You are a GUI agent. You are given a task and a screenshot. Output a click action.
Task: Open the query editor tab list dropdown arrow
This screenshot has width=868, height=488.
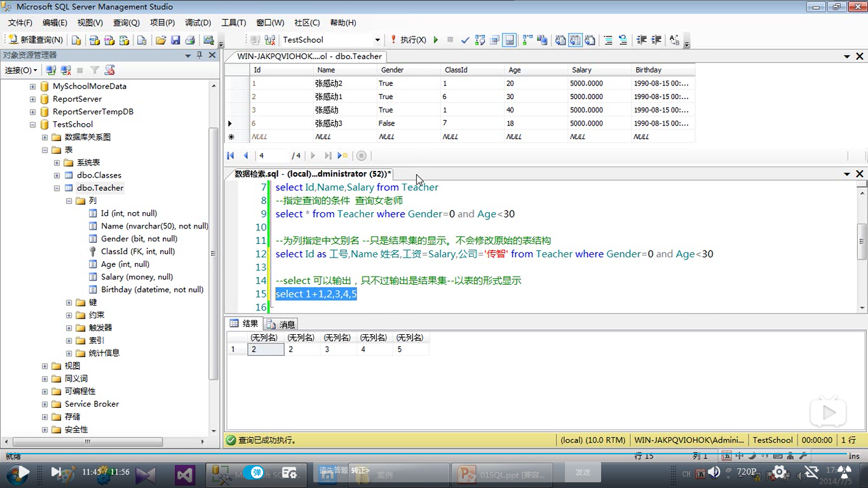847,174
